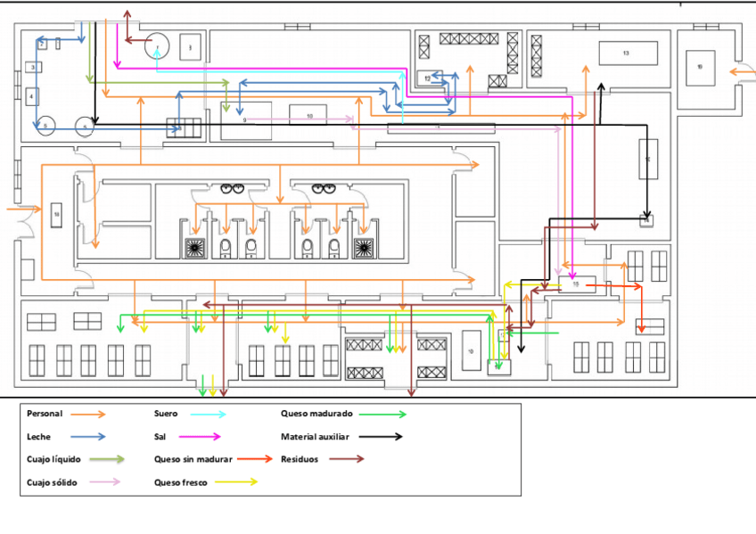The width and height of the screenshot is (756, 534).
Task: Click equipment box number 4
Action: click(x=31, y=94)
